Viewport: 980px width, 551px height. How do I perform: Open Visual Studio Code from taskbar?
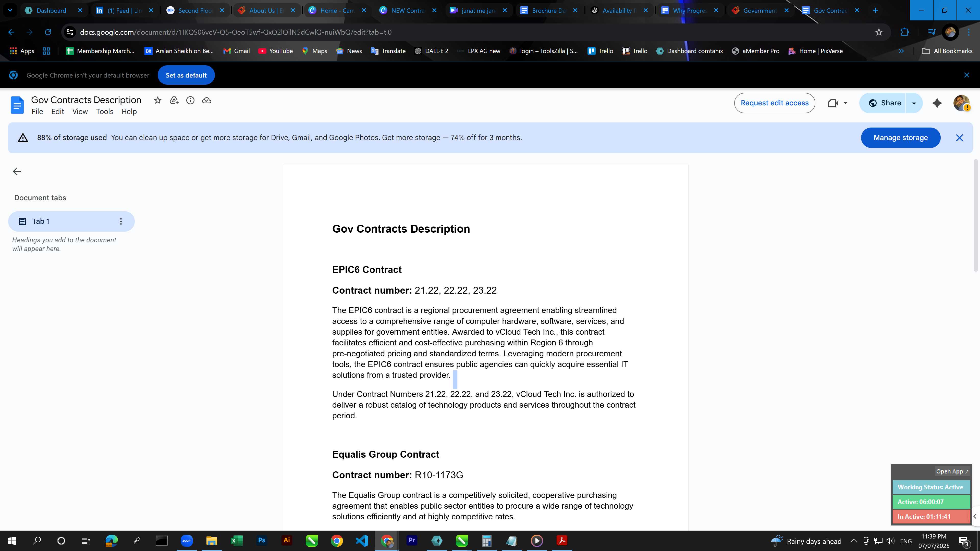click(x=362, y=541)
